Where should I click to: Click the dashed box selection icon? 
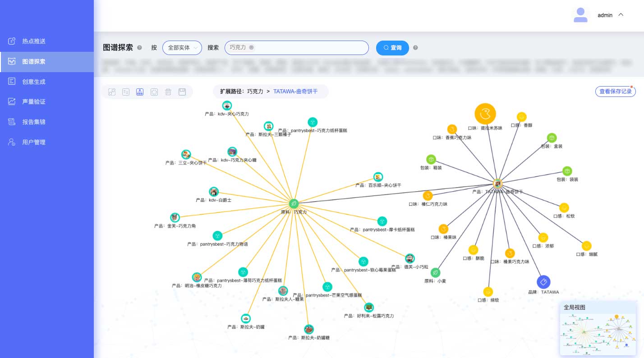coord(154,92)
